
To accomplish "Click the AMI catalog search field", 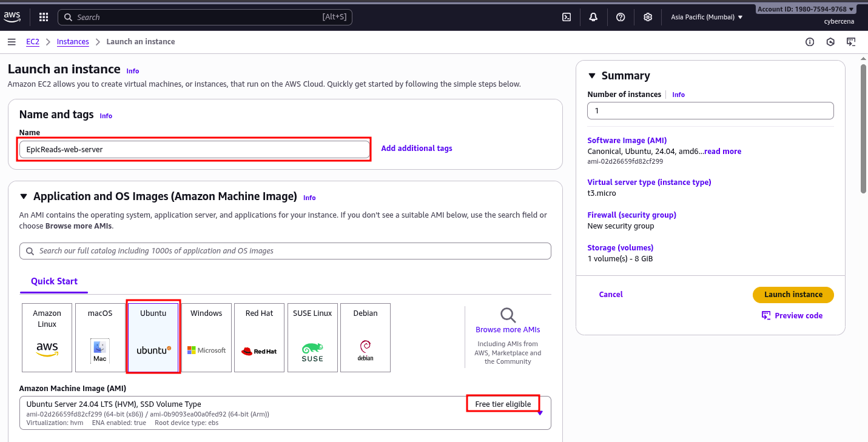I will (285, 251).
